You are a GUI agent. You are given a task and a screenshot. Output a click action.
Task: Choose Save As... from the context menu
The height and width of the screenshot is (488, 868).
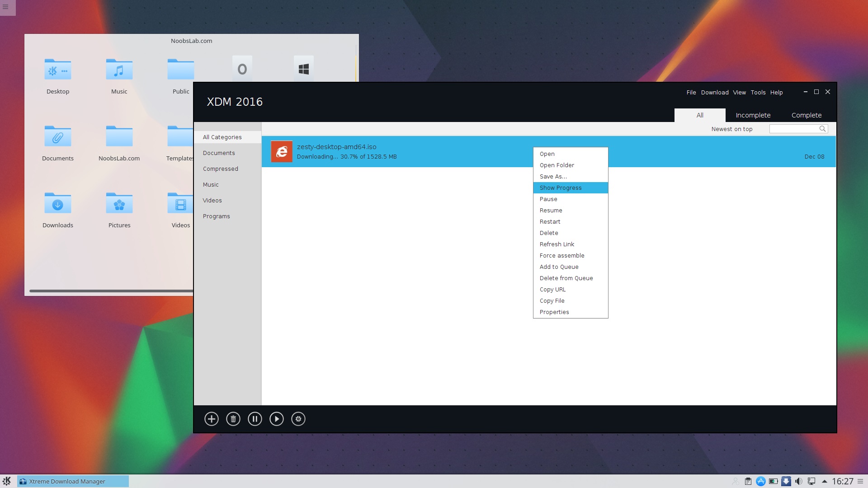pos(571,177)
